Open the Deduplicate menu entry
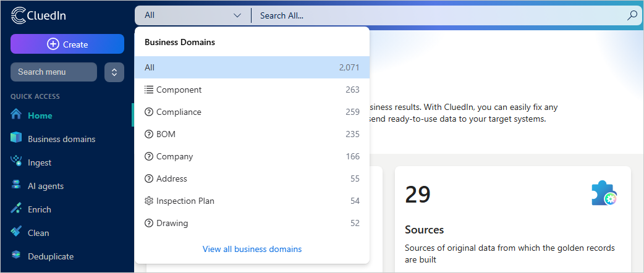The image size is (644, 273). pos(67,256)
